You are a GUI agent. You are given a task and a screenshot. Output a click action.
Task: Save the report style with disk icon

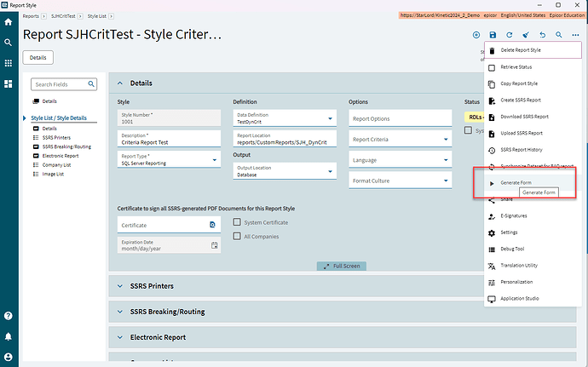click(x=493, y=35)
